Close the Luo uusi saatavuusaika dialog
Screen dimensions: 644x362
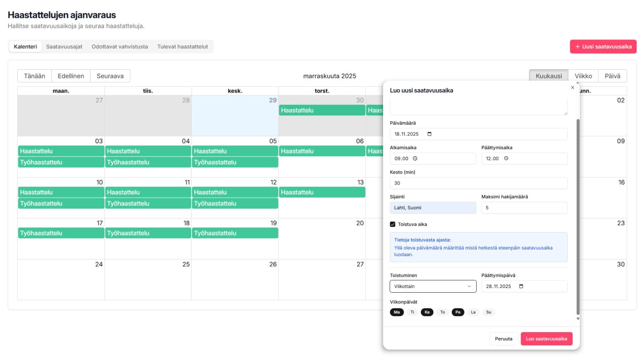click(573, 88)
